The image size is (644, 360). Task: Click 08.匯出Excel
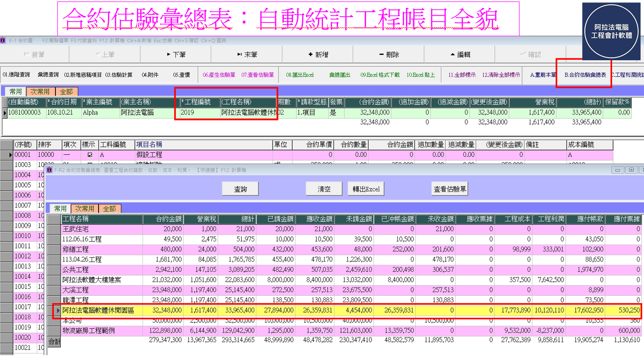coord(300,75)
